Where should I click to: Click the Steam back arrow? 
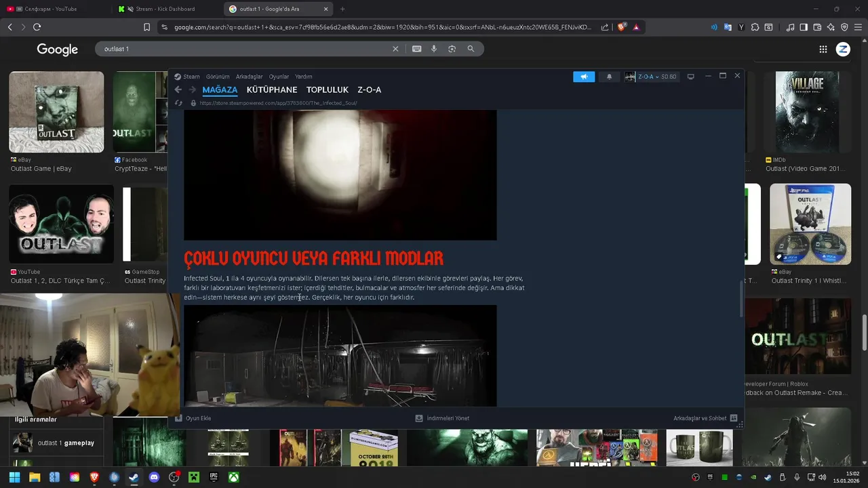[x=178, y=89]
